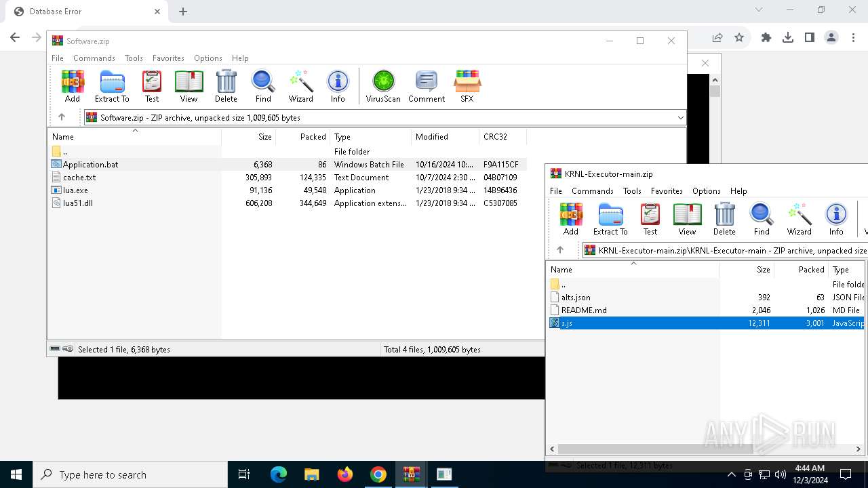The height and width of the screenshot is (488, 868).
Task: Select lua.exe file row
Action: click(x=287, y=190)
